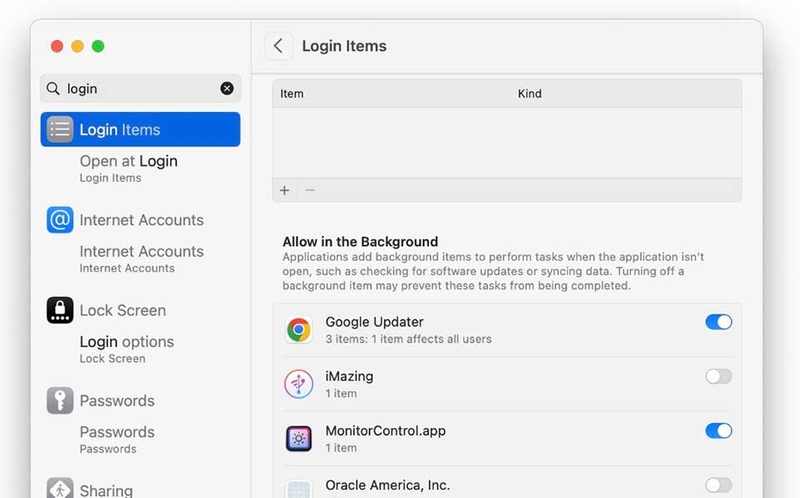Remove login item with minus button
This screenshot has width=800, height=498.
pos(310,190)
